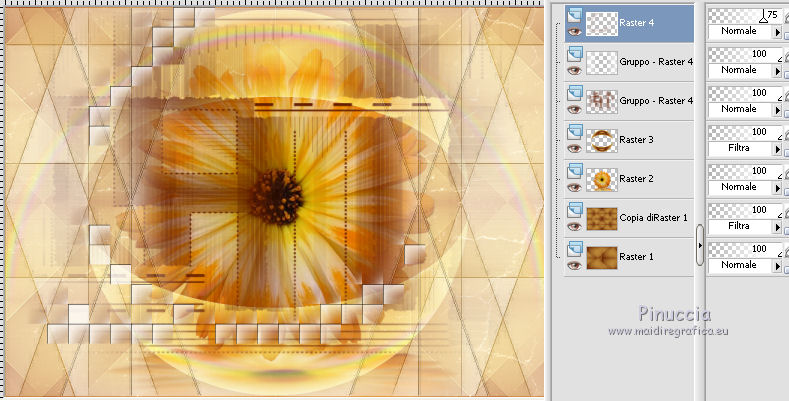Click the Copia diRaster 1 thumbnail
789x401 pixels.
click(x=602, y=218)
